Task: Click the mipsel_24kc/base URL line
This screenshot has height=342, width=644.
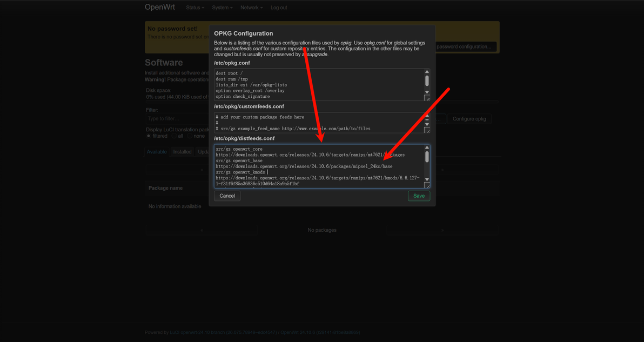Action: click(x=304, y=167)
